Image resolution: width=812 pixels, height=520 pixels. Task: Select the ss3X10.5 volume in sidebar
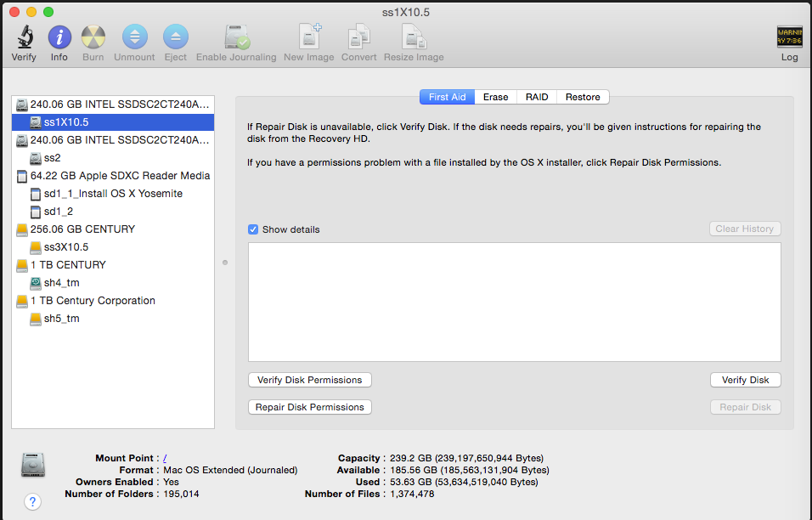click(66, 247)
